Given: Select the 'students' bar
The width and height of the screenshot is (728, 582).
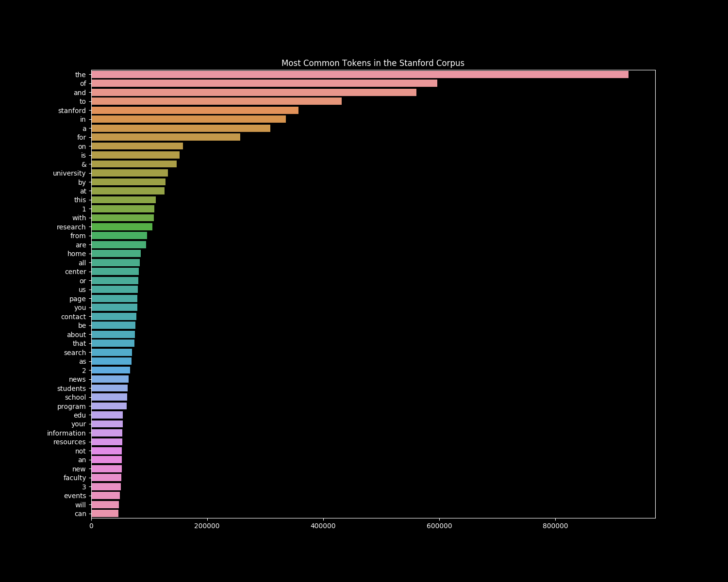Looking at the screenshot, I should (x=109, y=388).
